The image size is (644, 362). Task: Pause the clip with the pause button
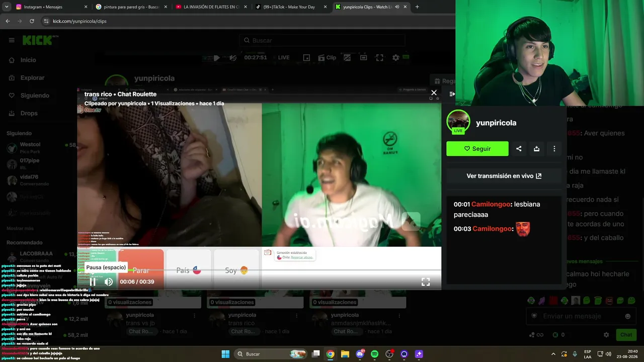pyautogui.click(x=93, y=282)
